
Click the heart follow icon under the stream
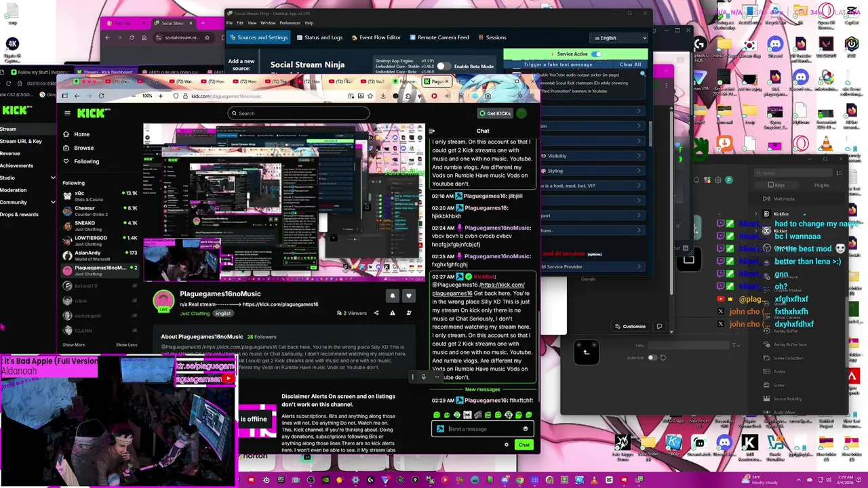coord(408,296)
